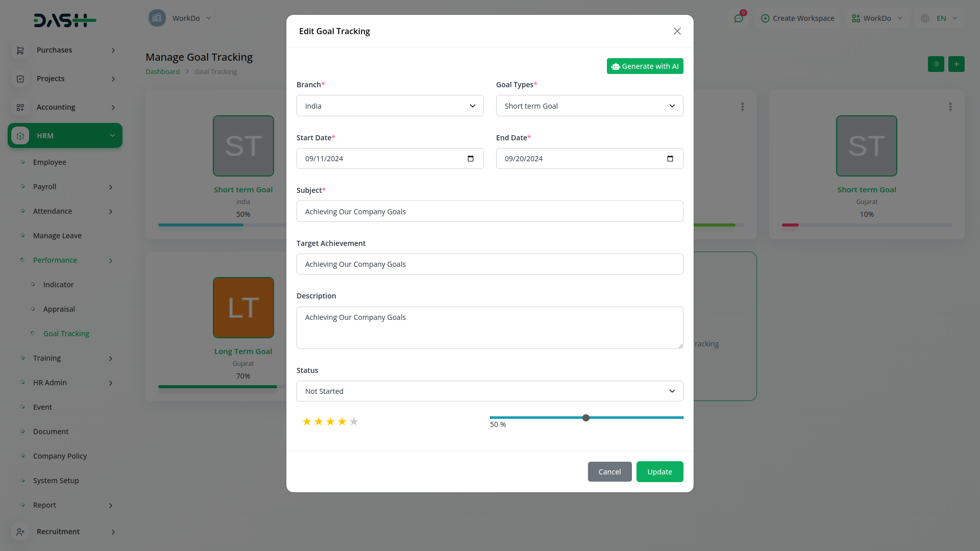980x551 pixels.
Task: Open Start Date calendar picker icon
Action: (x=470, y=159)
